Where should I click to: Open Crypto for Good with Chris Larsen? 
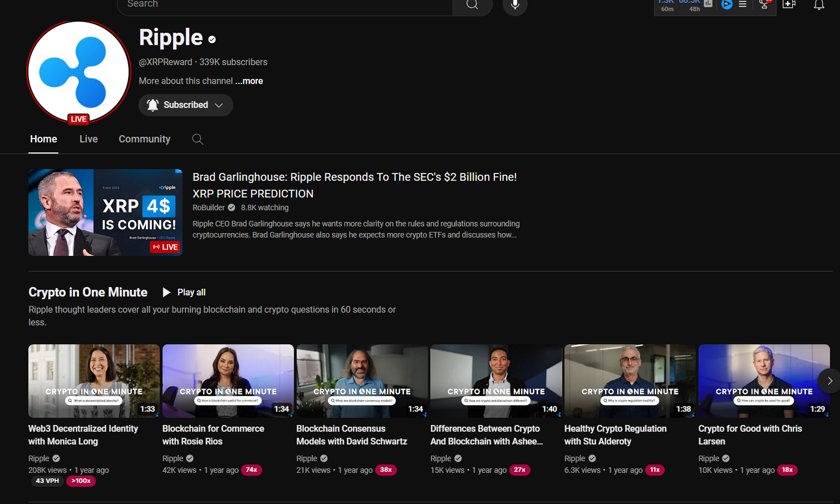pyautogui.click(x=750, y=435)
